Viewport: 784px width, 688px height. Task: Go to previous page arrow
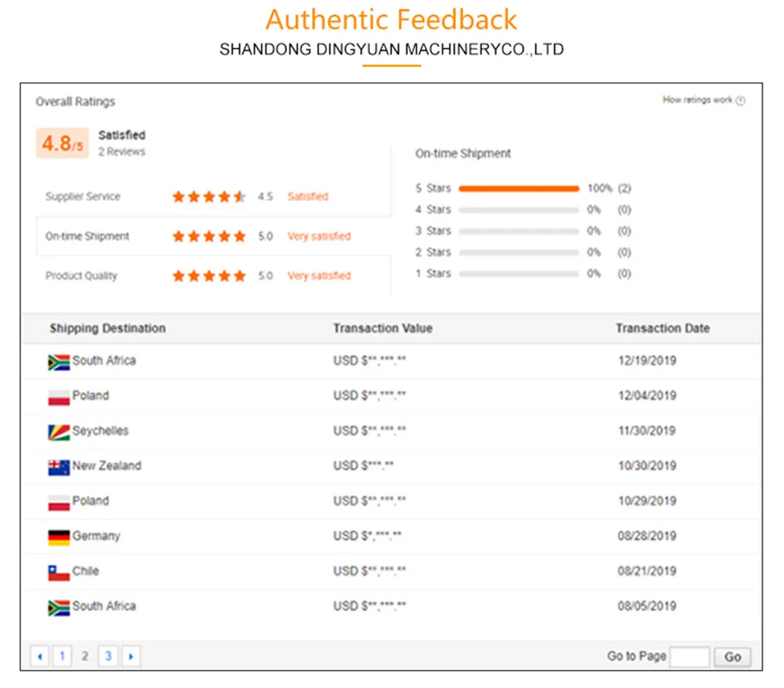pos(39,656)
